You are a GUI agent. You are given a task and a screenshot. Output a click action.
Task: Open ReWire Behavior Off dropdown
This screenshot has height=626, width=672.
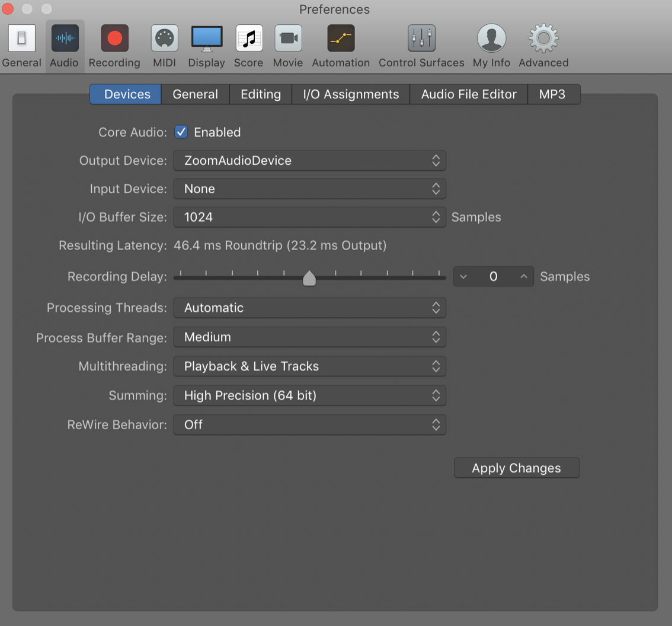point(309,424)
